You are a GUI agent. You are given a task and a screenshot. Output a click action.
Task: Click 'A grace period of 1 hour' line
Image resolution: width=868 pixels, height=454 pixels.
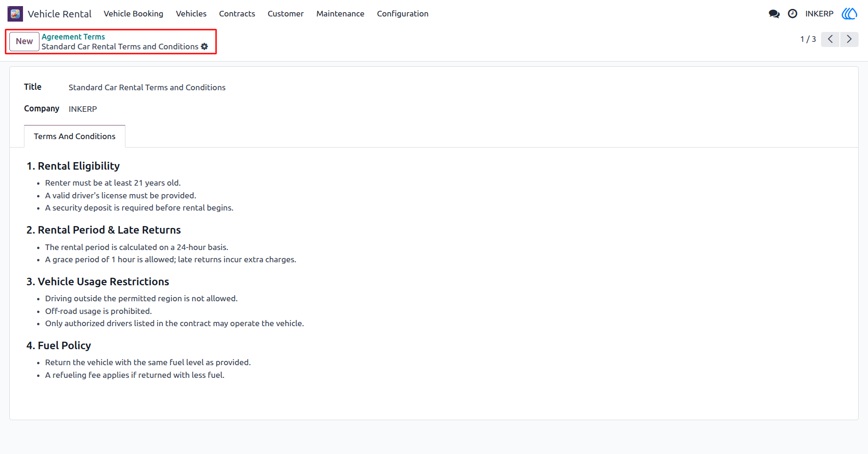(170, 259)
